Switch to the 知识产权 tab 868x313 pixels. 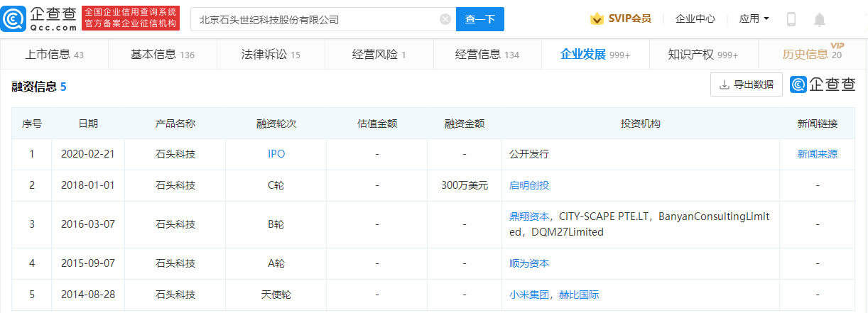pyautogui.click(x=703, y=54)
